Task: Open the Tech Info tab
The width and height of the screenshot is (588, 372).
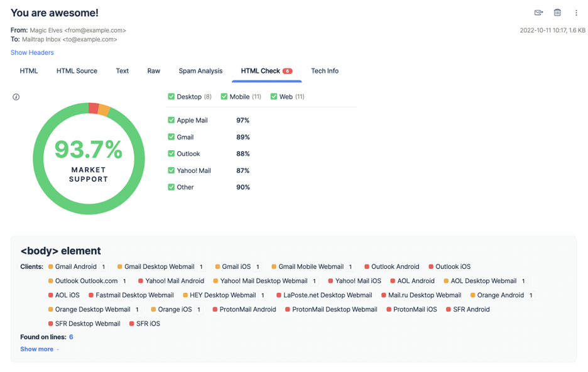Action: tap(325, 71)
